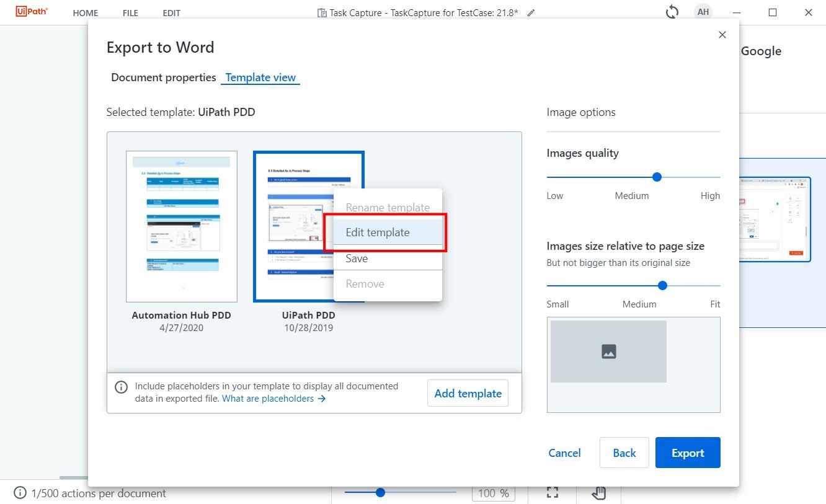Select the hand pan tool icon
Image resolution: width=826 pixels, height=504 pixels.
[598, 493]
